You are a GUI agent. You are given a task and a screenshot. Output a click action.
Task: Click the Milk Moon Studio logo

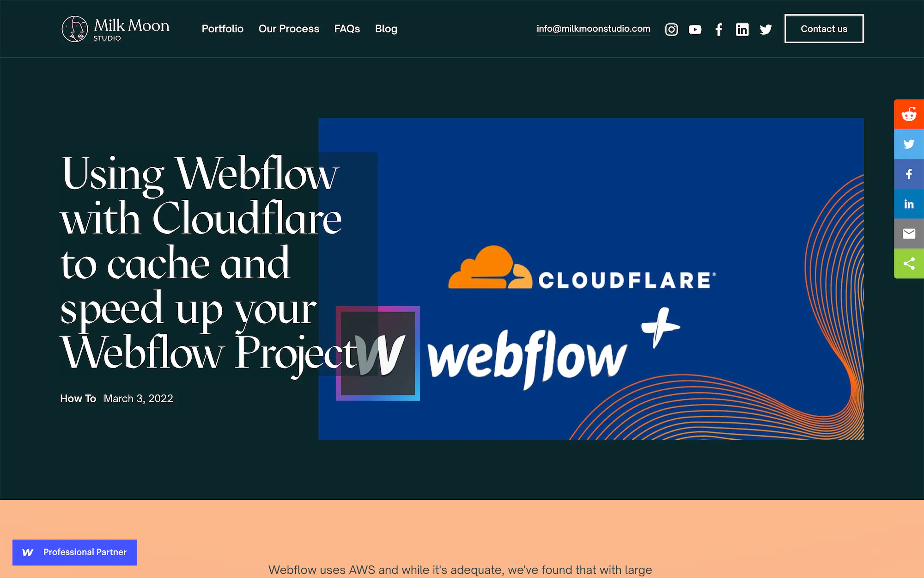(x=116, y=28)
